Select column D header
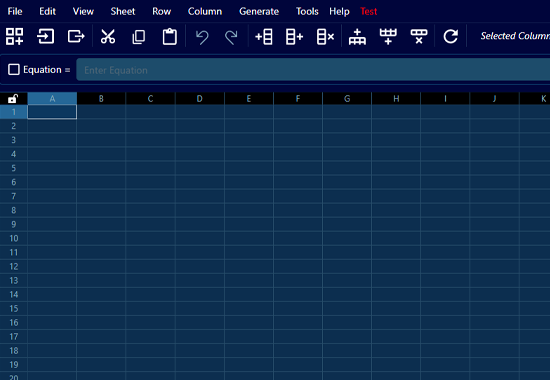Image resolution: width=550 pixels, height=380 pixels. coord(200,99)
